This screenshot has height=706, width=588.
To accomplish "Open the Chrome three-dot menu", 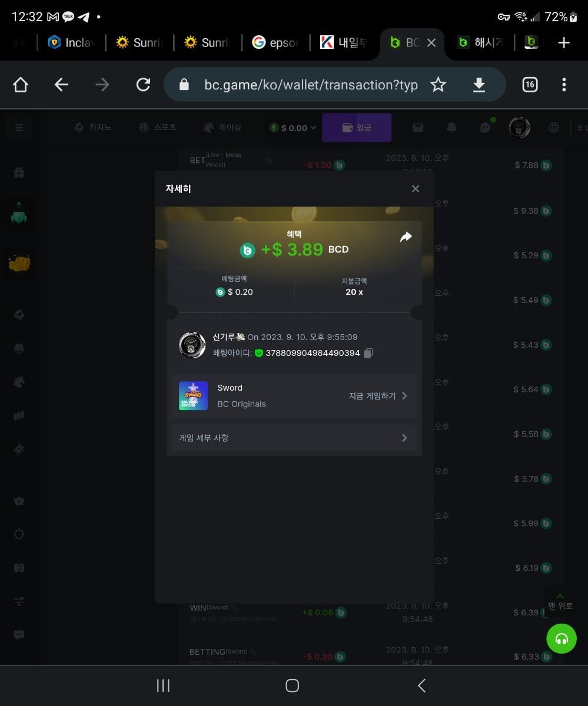I will [x=564, y=85].
